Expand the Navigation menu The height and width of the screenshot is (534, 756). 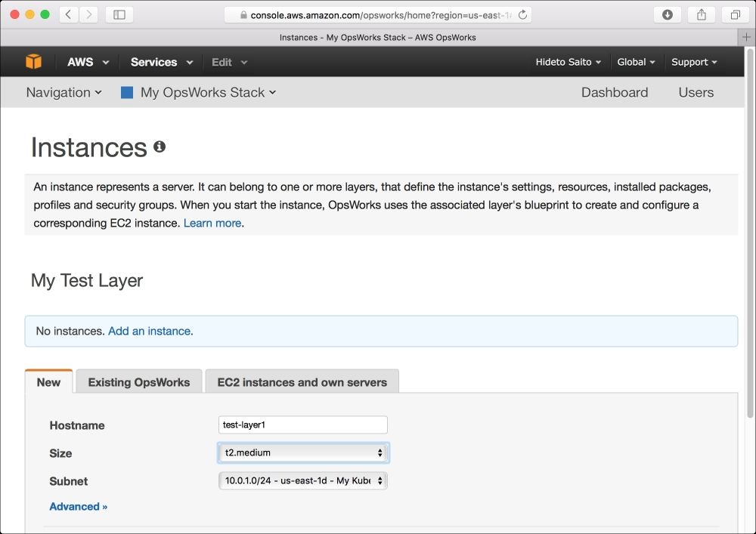[x=64, y=92]
